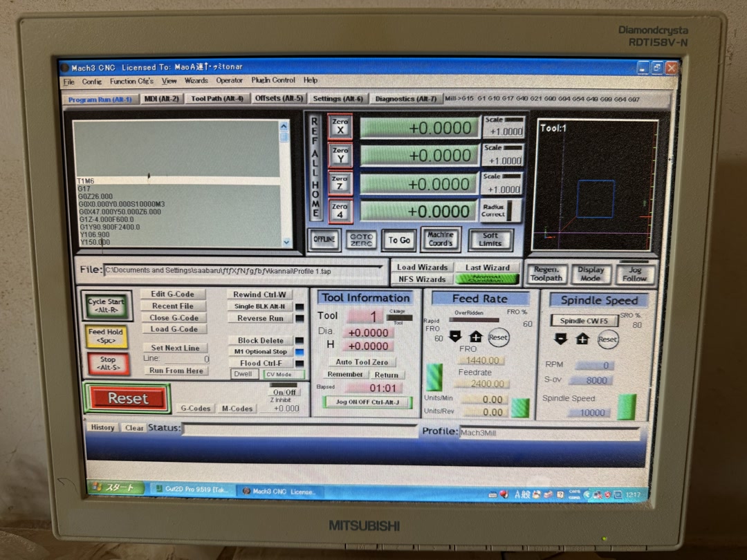Click G-code list scroll up arrow
The image size is (747, 560).
coord(284,127)
